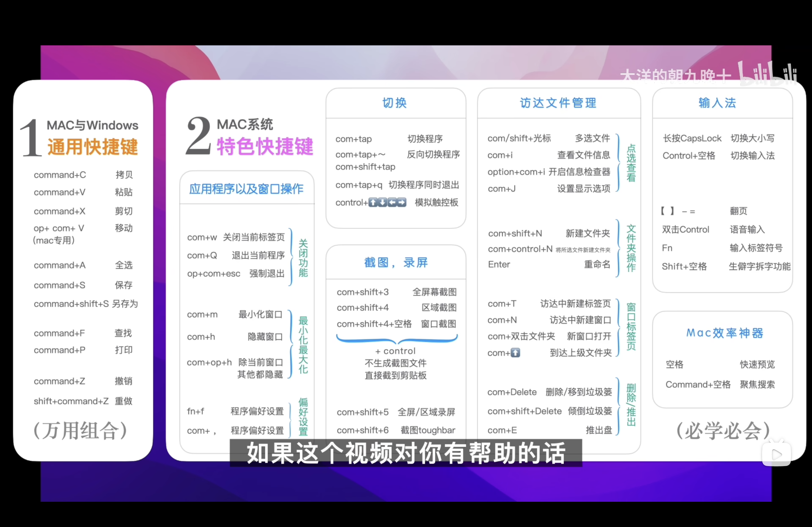Click the pink "特色快捷键" heading
The height and width of the screenshot is (527, 812).
click(x=265, y=147)
